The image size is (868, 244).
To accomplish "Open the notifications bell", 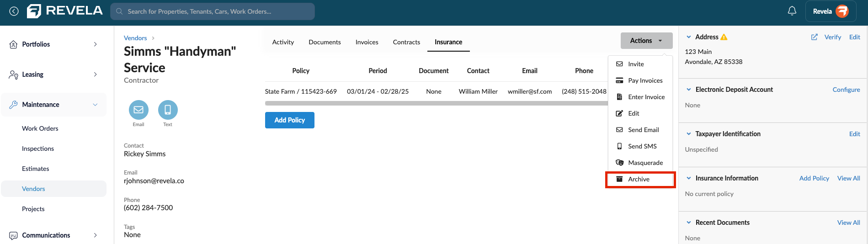I will (792, 11).
